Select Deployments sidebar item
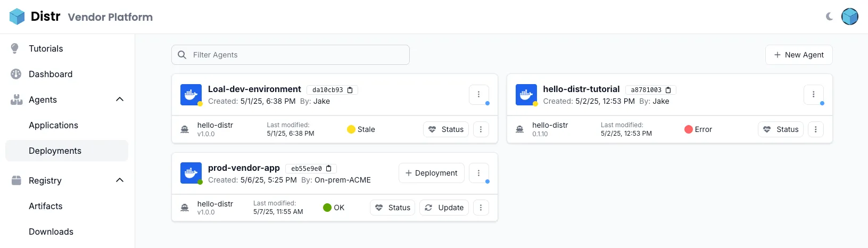The image size is (868, 248). point(67,151)
